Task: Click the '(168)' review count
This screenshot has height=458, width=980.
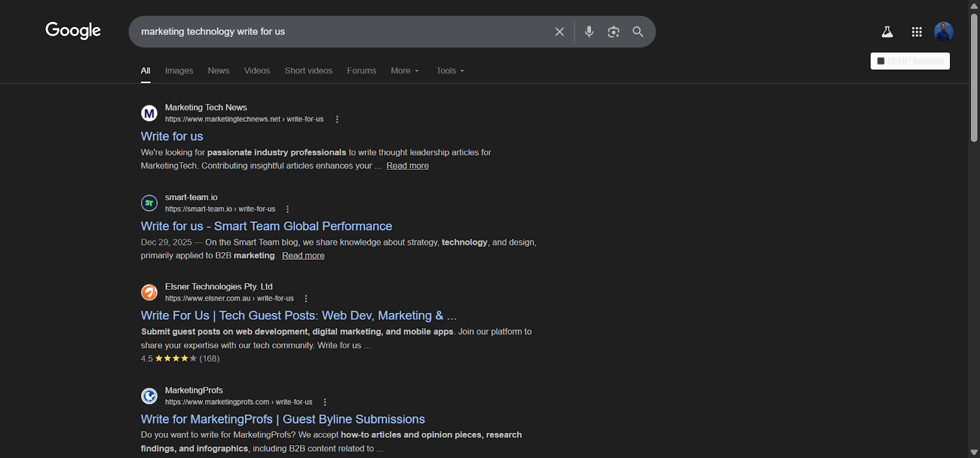Action: (209, 359)
